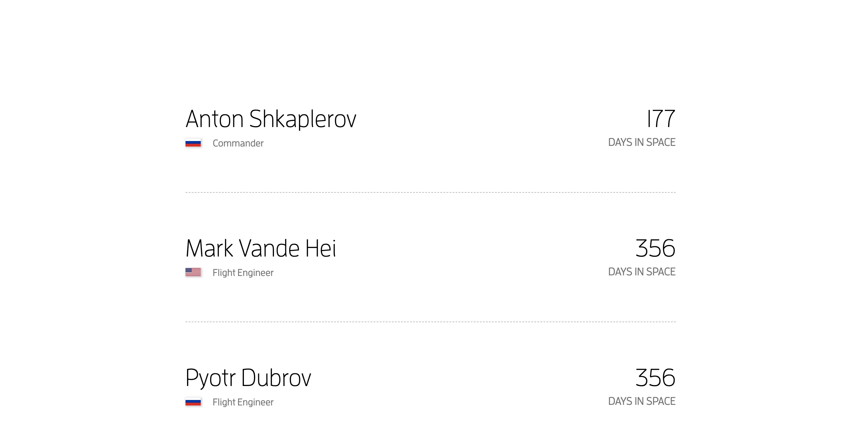This screenshot has height=448, width=868.
Task: Click the dashed divider above Pyotr Dubrov
Action: click(x=430, y=322)
